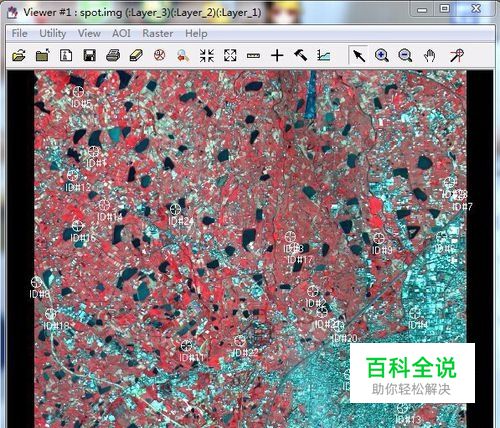Select the GCP marker labeled ID#22
The image size is (500, 428).
coord(240,341)
